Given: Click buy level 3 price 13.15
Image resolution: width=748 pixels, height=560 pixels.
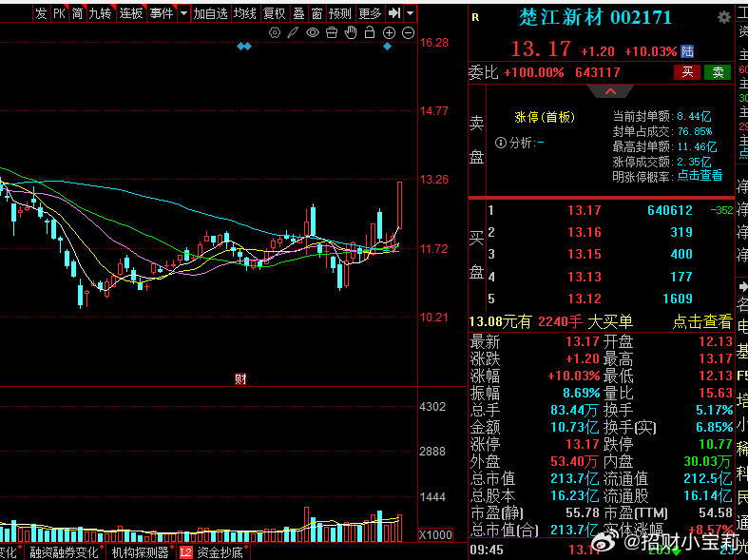Looking at the screenshot, I should coord(585,254).
